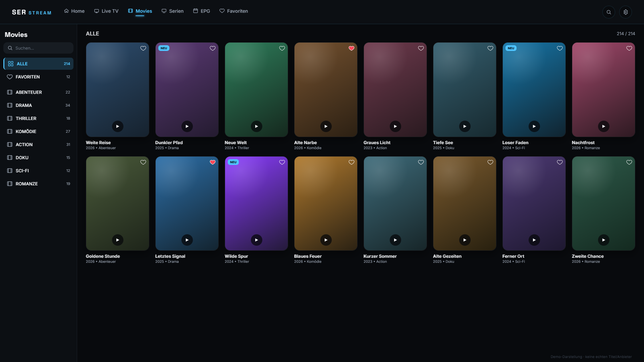The width and height of the screenshot is (644, 362).
Task: Filter by DRAMA category
Action: (x=39, y=105)
